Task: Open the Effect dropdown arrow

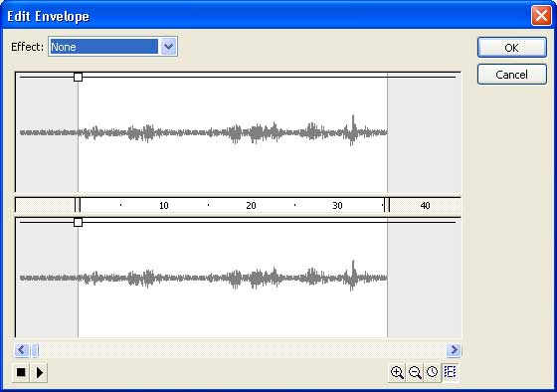Action: tap(169, 47)
